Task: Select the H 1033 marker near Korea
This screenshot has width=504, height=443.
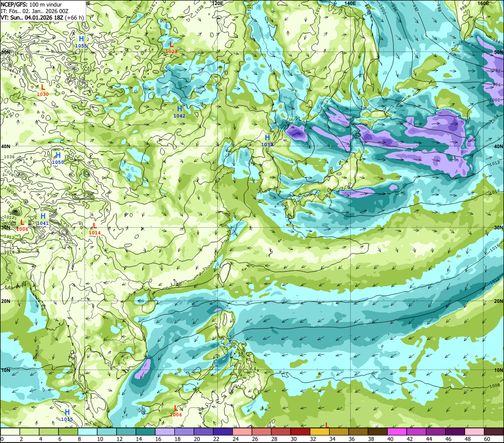Action: click(267, 141)
